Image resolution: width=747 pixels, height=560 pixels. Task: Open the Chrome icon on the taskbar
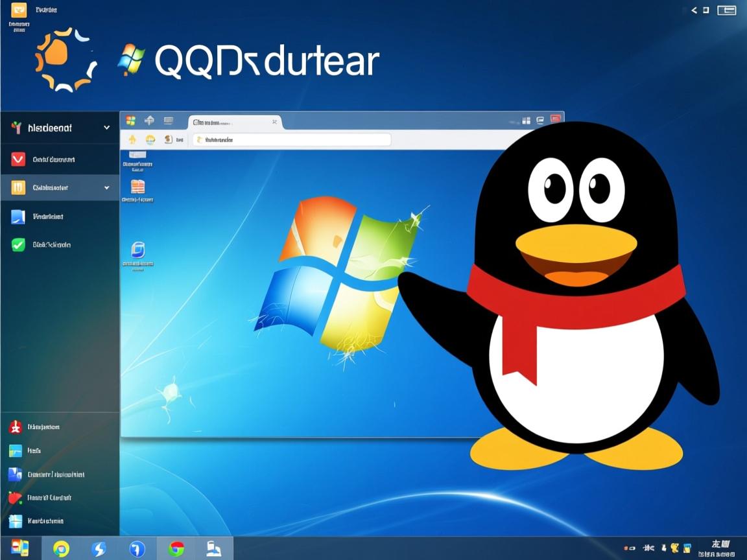point(176,549)
